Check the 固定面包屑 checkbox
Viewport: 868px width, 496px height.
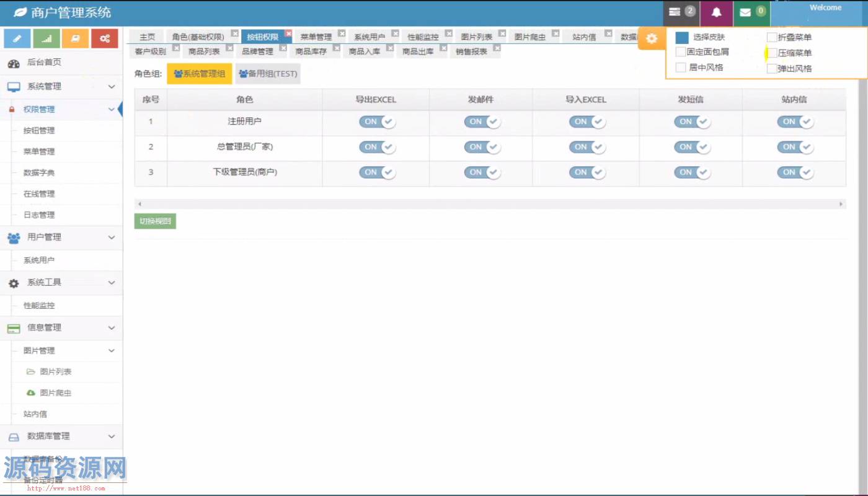(681, 52)
